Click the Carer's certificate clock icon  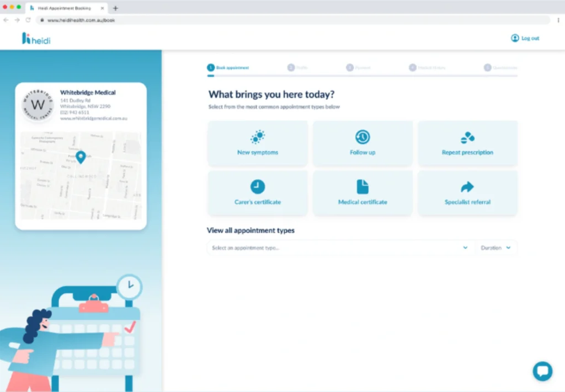258,186
